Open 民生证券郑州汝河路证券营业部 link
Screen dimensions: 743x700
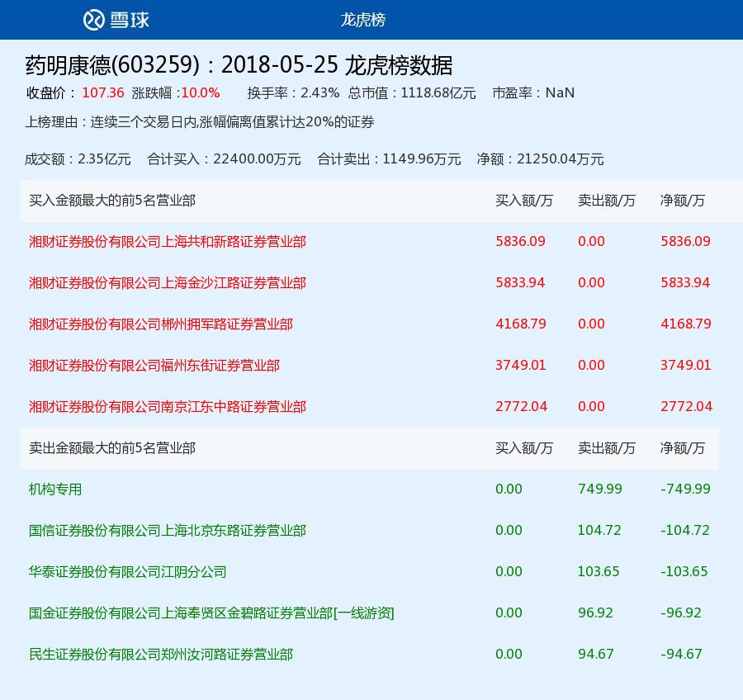coord(161,654)
